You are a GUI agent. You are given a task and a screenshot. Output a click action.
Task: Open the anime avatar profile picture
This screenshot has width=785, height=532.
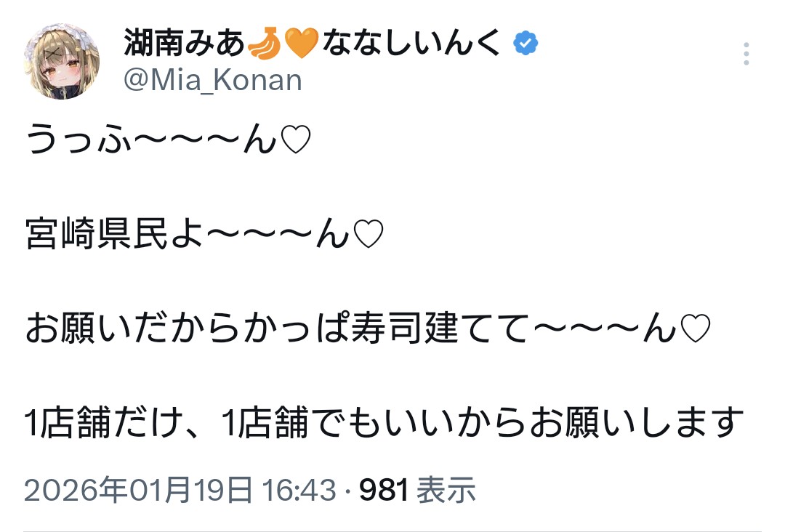coord(62,61)
